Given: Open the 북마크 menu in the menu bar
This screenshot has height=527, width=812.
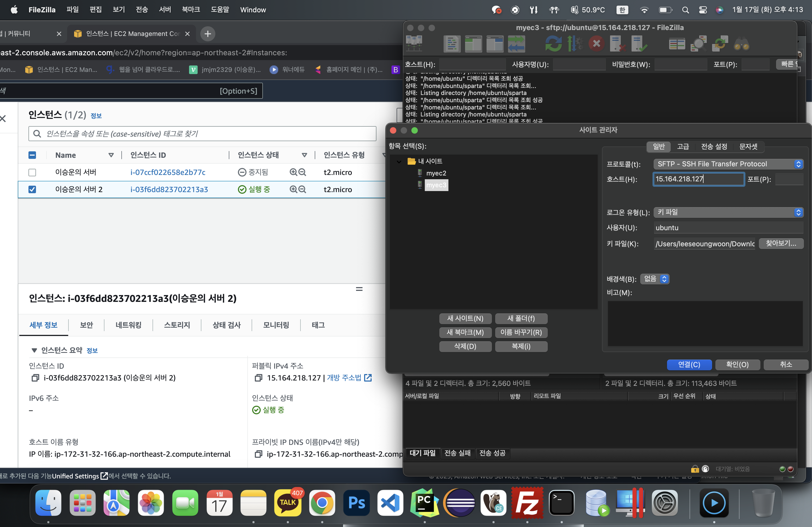Looking at the screenshot, I should tap(191, 10).
